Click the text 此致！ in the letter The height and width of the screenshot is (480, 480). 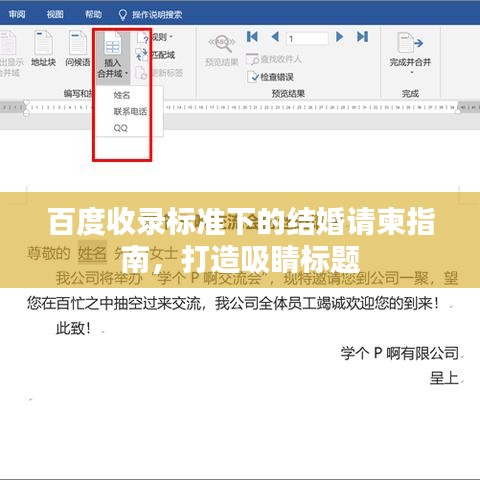point(73,328)
